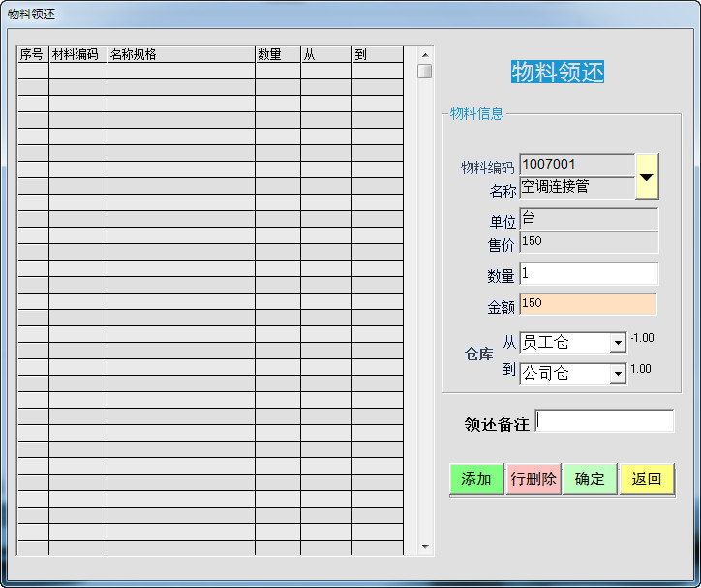The width and height of the screenshot is (701, 588).
Task: Open the yellow material code lookup arrow
Action: click(x=647, y=176)
